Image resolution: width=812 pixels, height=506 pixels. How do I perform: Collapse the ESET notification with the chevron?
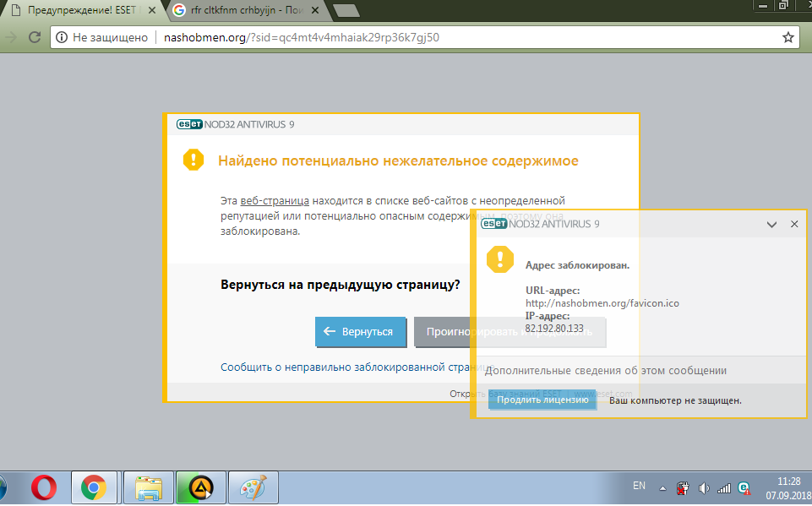click(771, 225)
